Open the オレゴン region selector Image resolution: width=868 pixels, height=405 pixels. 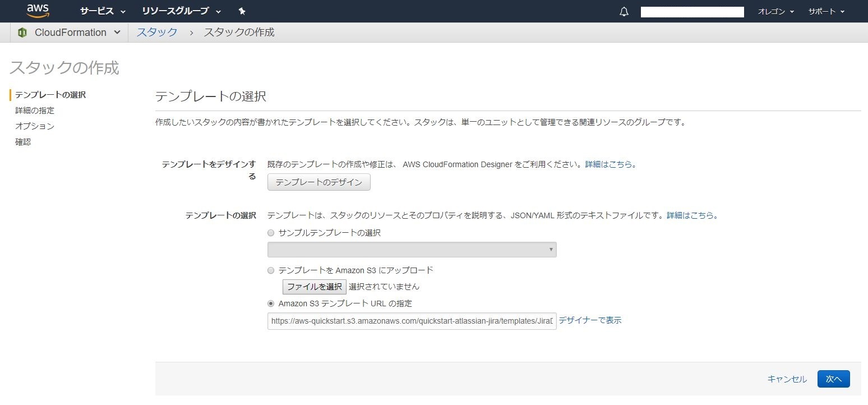776,12
